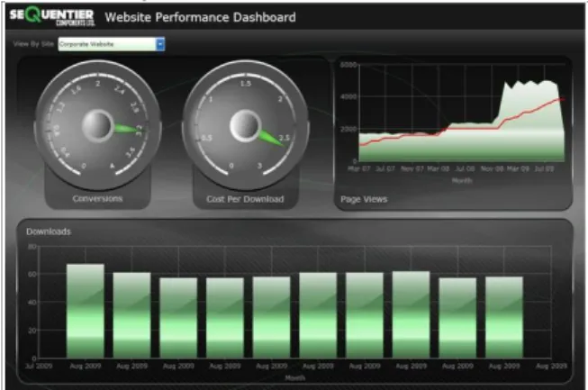Image resolution: width=588 pixels, height=390 pixels.
Task: Click the 2.5 tick on Cost Per Download gauge
Action: click(x=284, y=138)
